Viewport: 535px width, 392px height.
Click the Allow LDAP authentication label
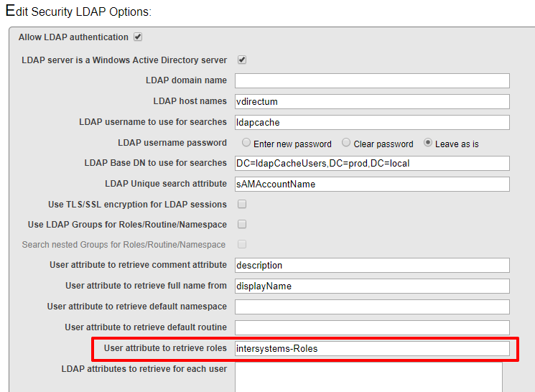(73, 37)
